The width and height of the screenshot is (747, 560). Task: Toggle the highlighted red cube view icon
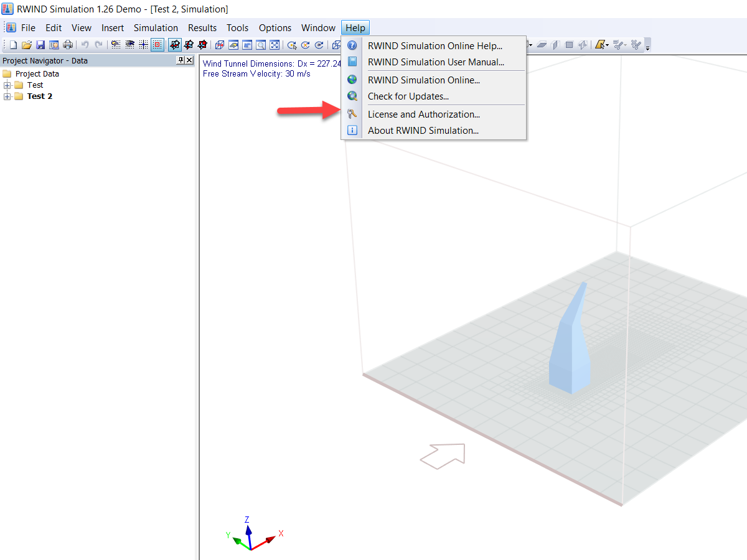(x=174, y=45)
